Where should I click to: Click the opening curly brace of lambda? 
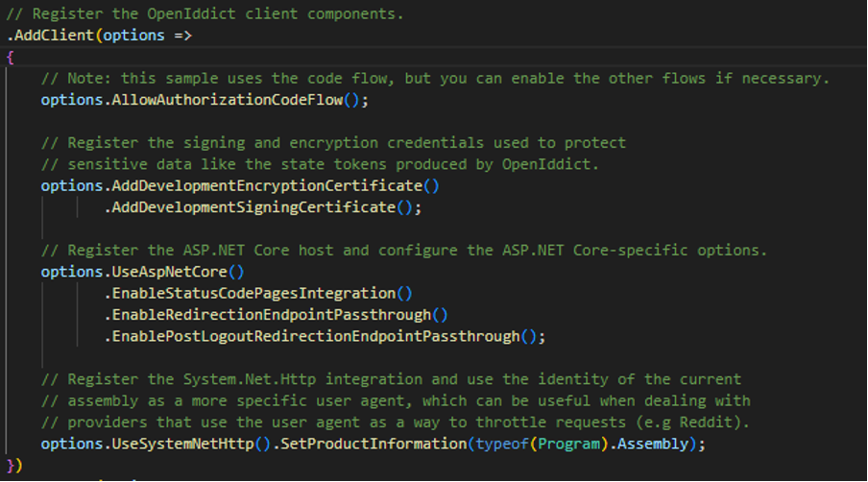coord(10,57)
